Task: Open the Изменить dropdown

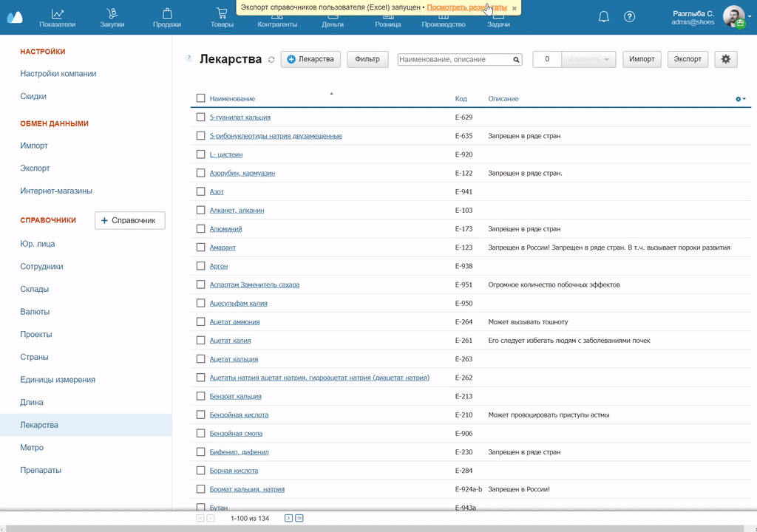Action: click(588, 60)
